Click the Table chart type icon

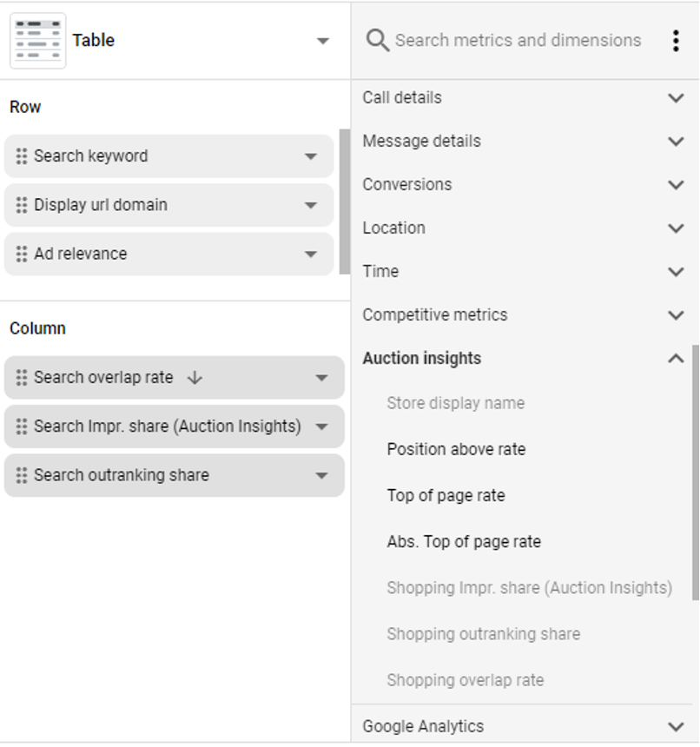pos(37,40)
